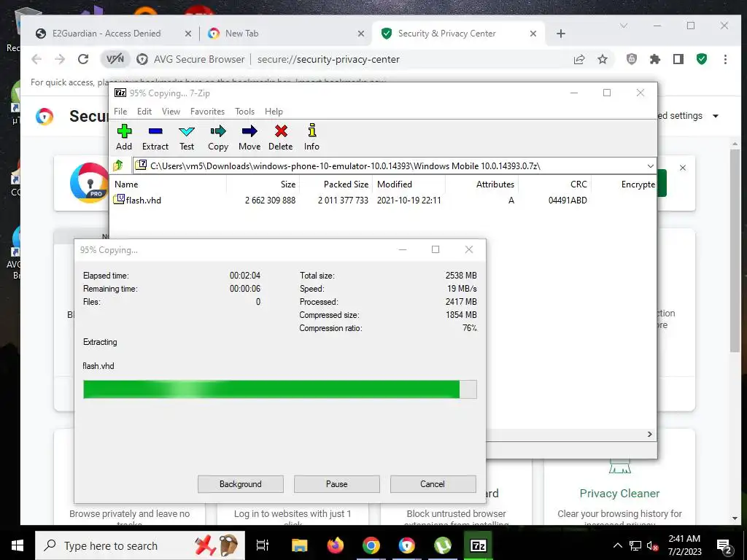Open Task View on the taskbar
Screen dimensions: 747x560
pos(263,545)
